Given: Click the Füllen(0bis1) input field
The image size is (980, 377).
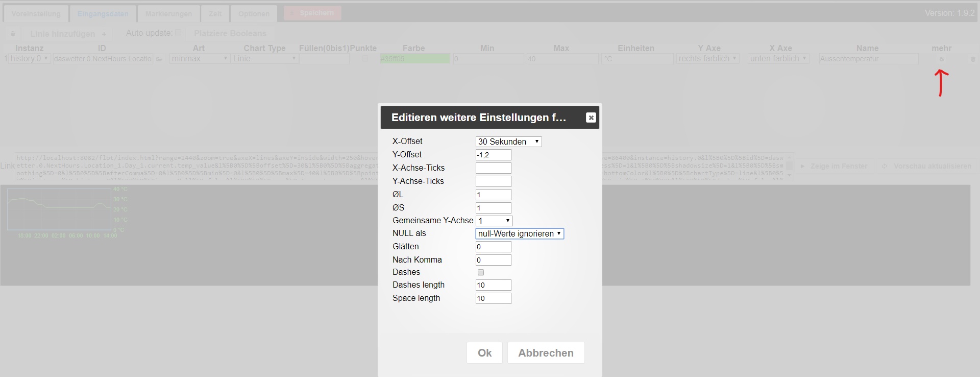Looking at the screenshot, I should tap(324, 59).
